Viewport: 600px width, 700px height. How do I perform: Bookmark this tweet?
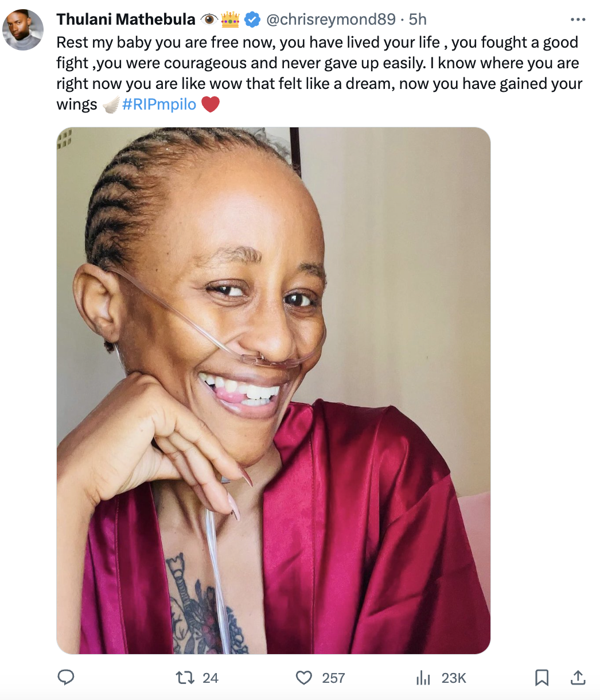coord(541,678)
